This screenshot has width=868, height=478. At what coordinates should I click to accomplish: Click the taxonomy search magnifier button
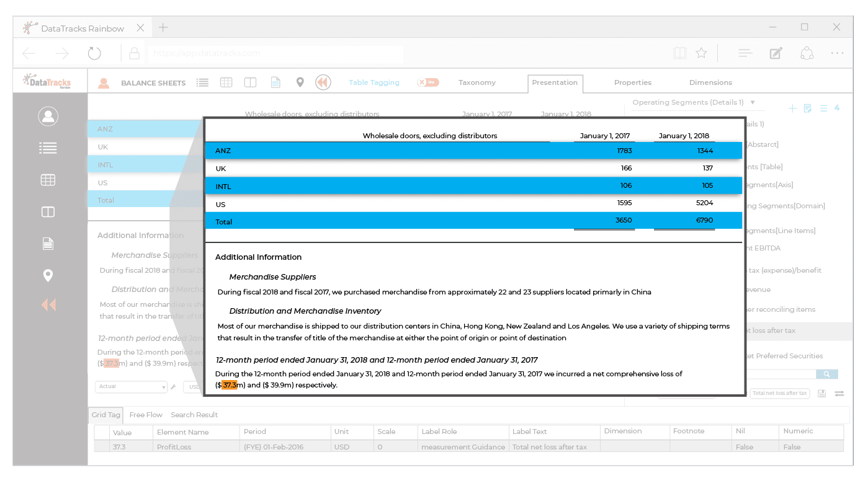point(827,374)
